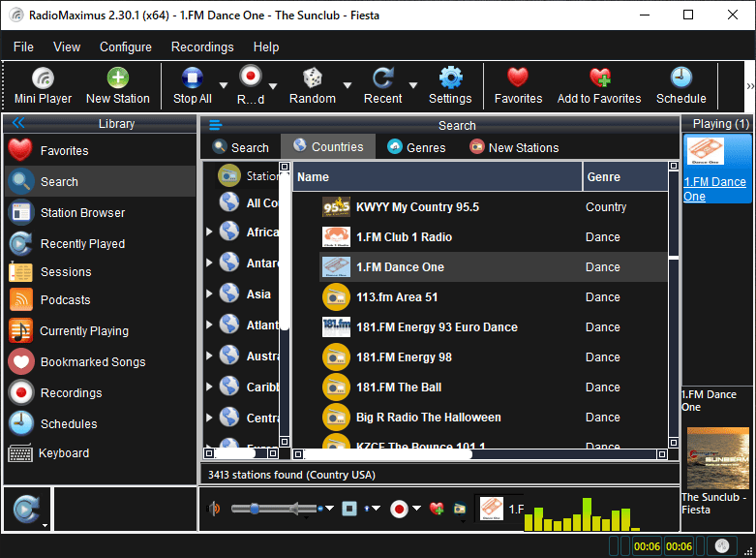Open Podcasts in the Library
The image size is (756, 558).
pyautogui.click(x=100, y=299)
